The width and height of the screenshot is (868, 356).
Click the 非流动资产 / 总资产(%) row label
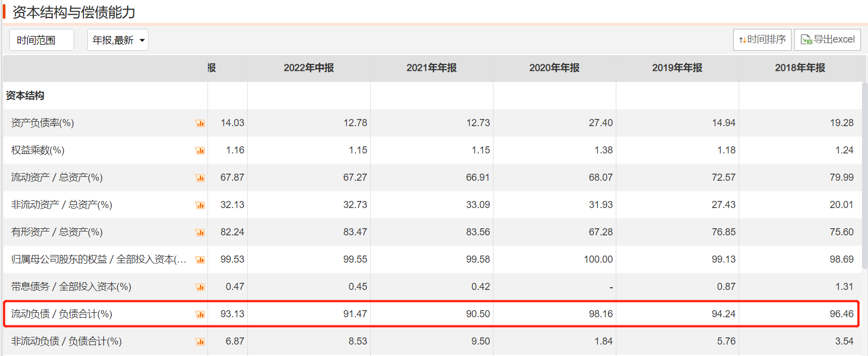(x=62, y=205)
